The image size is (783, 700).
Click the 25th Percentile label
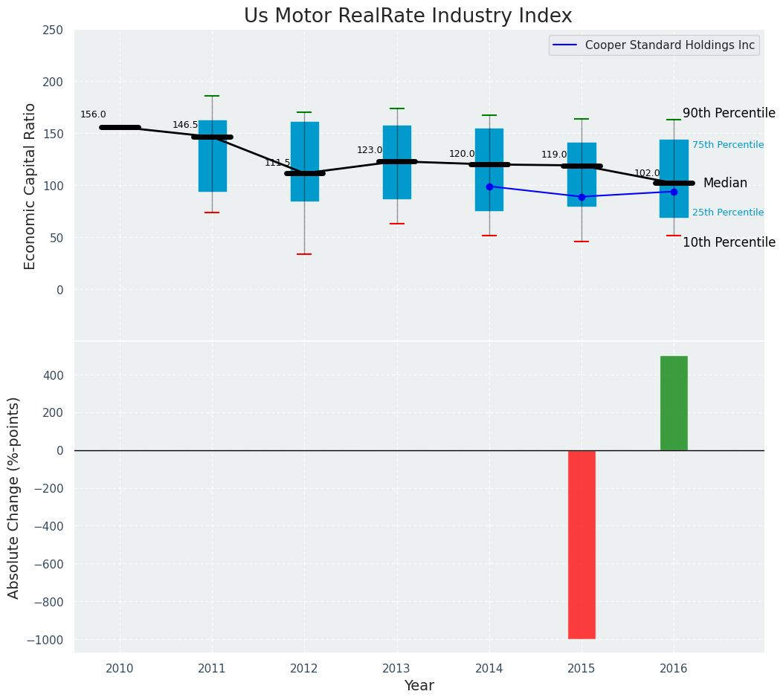pyautogui.click(x=727, y=213)
